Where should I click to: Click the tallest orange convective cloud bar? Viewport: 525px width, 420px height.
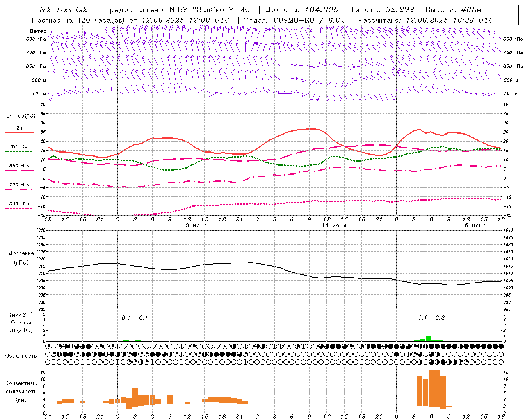434,388
